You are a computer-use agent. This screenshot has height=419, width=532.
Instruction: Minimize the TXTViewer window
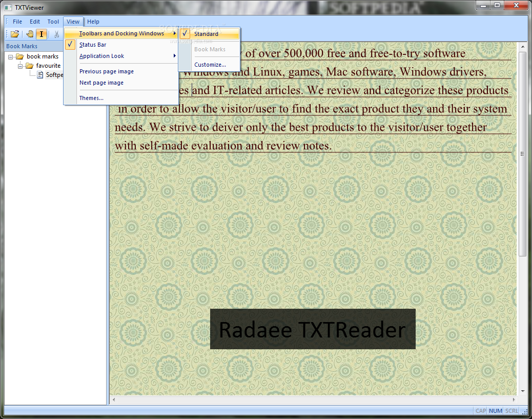(483, 6)
